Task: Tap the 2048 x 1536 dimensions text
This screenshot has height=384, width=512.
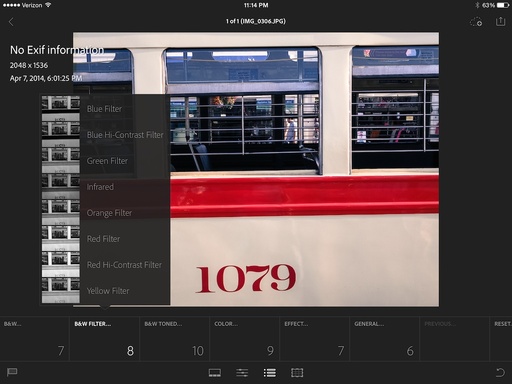Action: click(x=29, y=65)
